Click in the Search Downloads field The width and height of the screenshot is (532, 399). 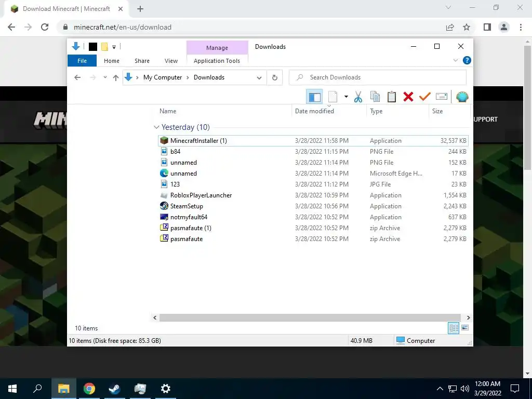point(378,77)
